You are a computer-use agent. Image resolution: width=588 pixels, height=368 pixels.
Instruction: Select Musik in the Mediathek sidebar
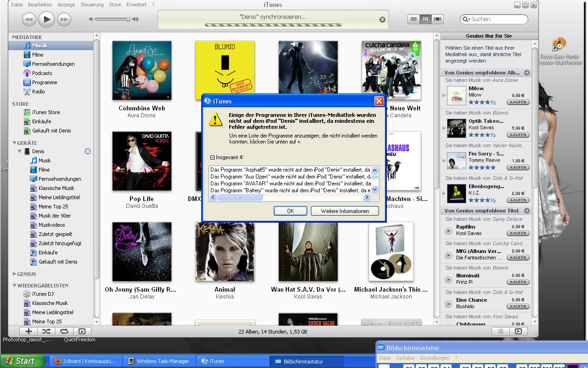click(x=51, y=46)
